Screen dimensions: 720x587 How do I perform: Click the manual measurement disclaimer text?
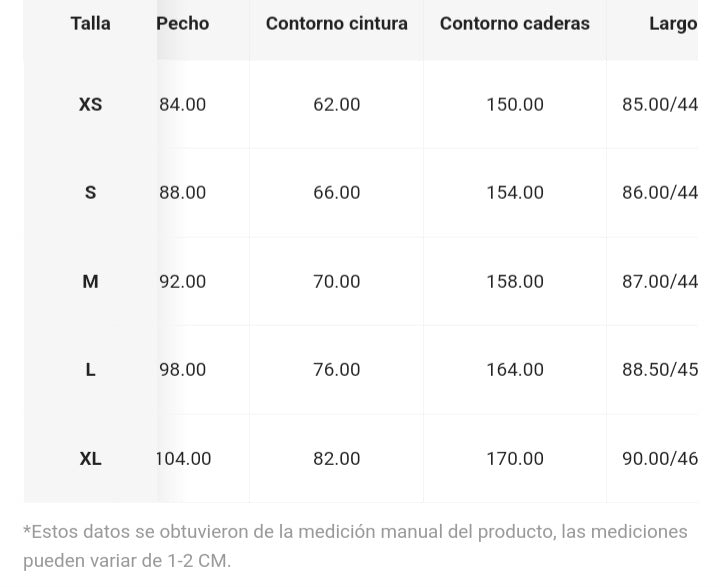[x=355, y=546]
